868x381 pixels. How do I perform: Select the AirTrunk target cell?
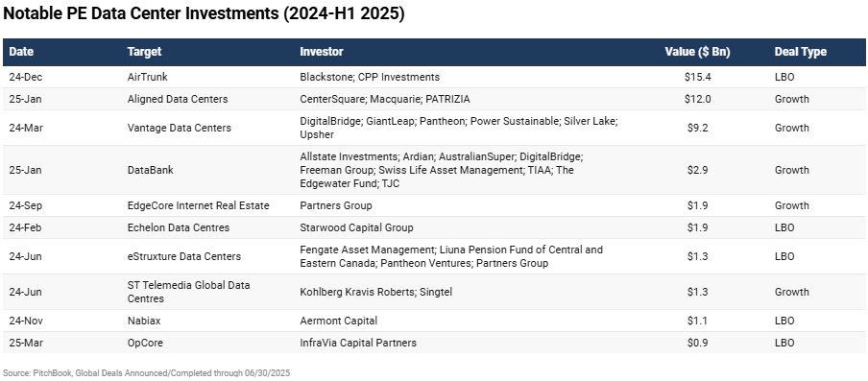146,77
